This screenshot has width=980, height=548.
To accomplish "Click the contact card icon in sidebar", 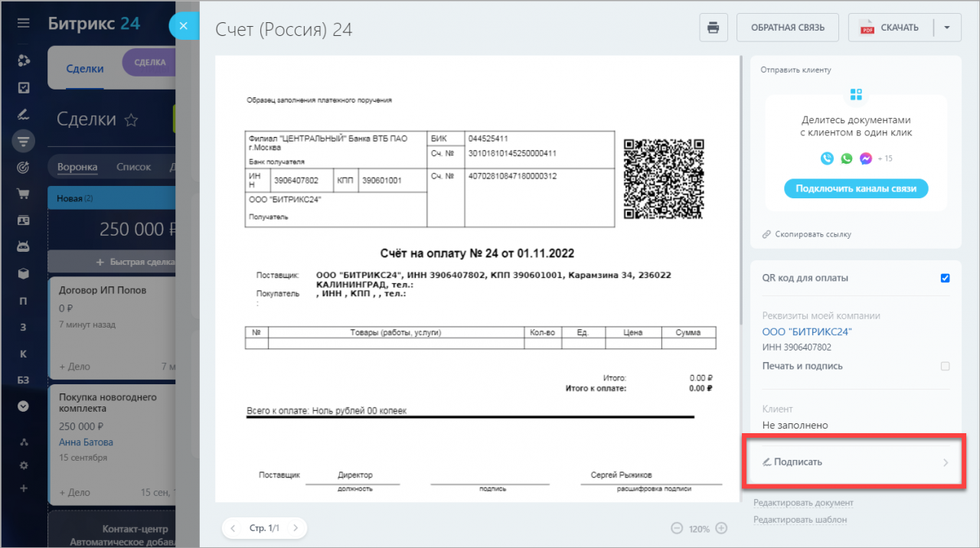I will pyautogui.click(x=23, y=220).
